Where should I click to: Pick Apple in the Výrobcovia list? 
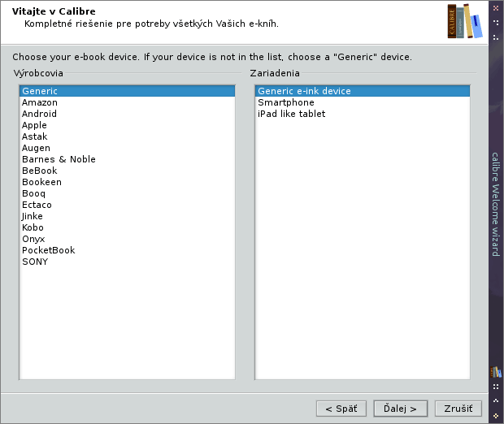click(128, 125)
